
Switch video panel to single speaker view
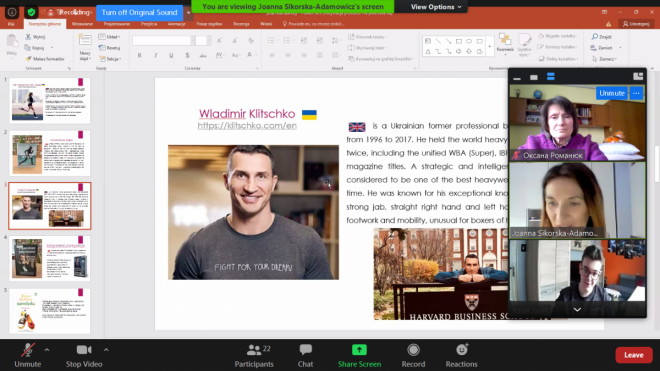click(534, 77)
